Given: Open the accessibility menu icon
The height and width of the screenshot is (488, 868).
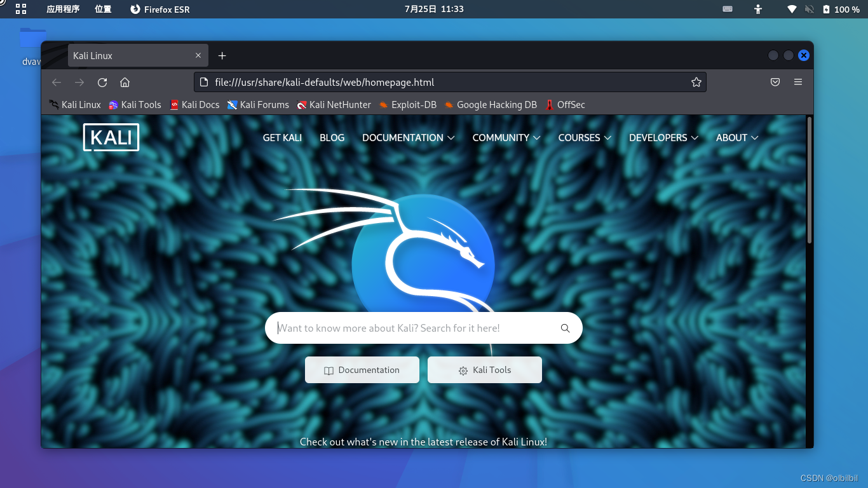Looking at the screenshot, I should pyautogui.click(x=757, y=9).
